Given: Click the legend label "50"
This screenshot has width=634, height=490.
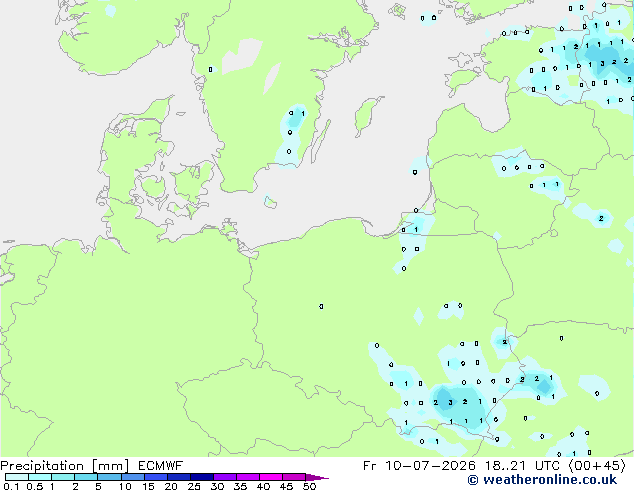Looking at the screenshot, I should pyautogui.click(x=309, y=486).
